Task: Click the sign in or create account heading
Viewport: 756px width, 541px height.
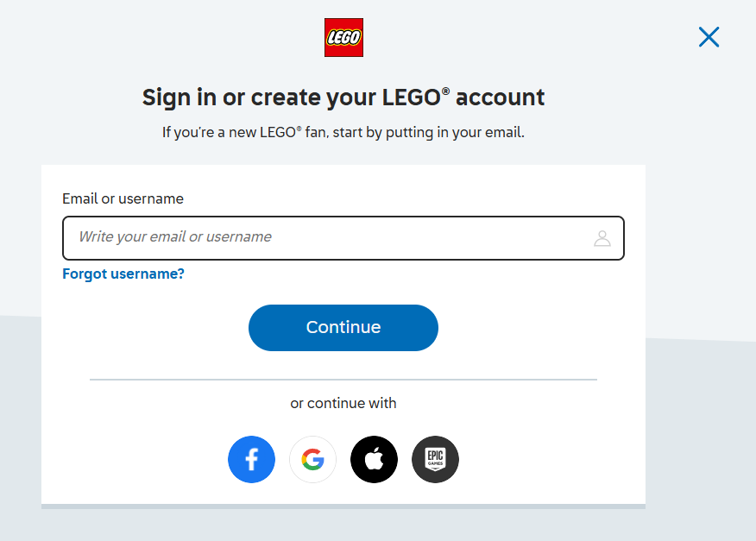Action: tap(343, 97)
